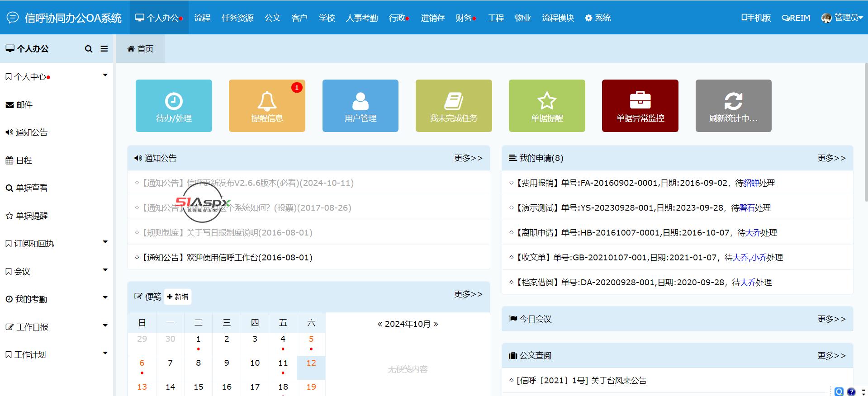Open the 单据异常监控 briefcase tile
The width and height of the screenshot is (868, 396).
click(640, 106)
